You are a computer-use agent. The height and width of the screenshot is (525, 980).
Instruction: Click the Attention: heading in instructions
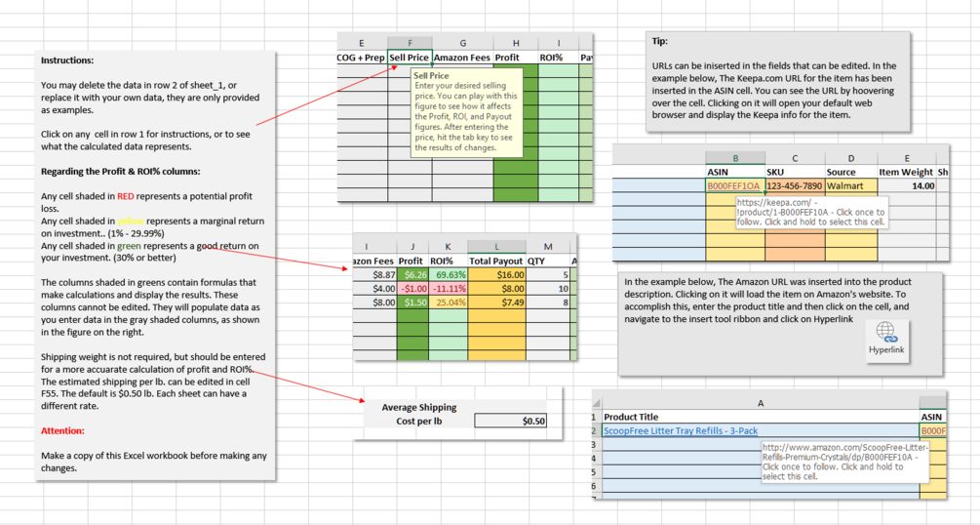[x=62, y=430]
